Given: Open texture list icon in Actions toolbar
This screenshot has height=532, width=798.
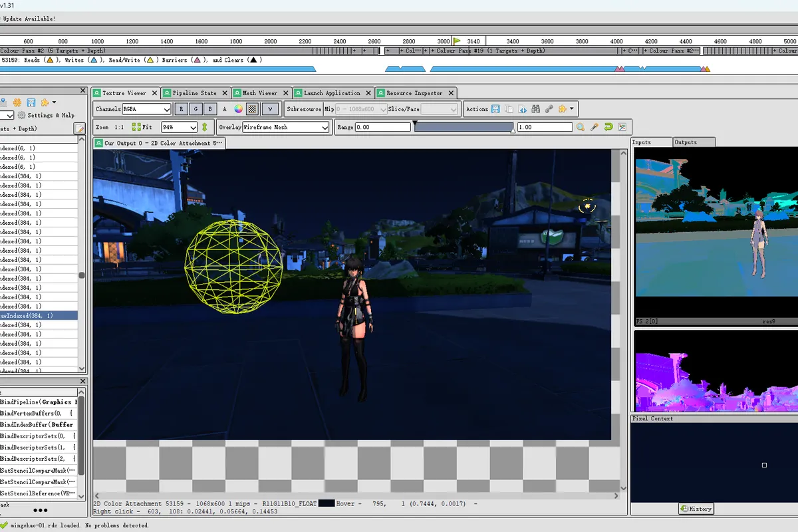Looking at the screenshot, I should (523, 109).
